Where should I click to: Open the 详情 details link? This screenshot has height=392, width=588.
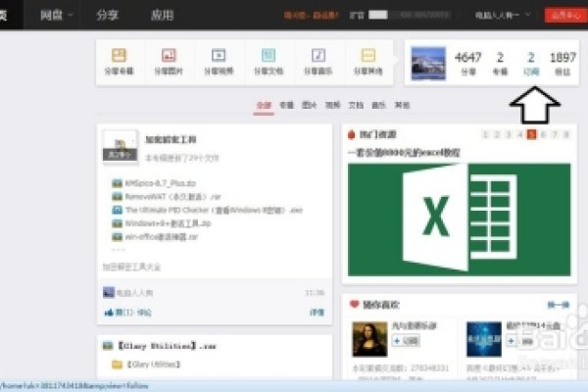tap(317, 313)
